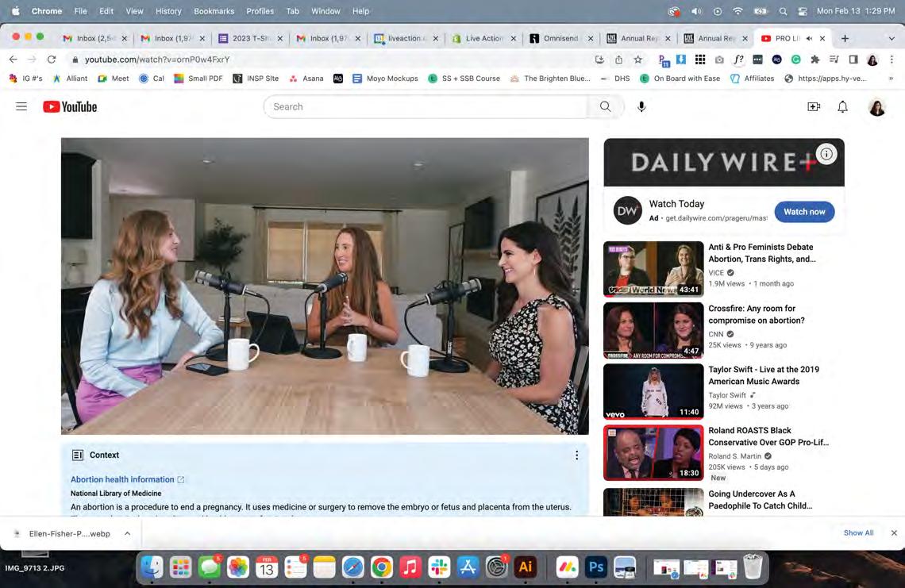Switch to the Omnisend tab

pos(560,38)
